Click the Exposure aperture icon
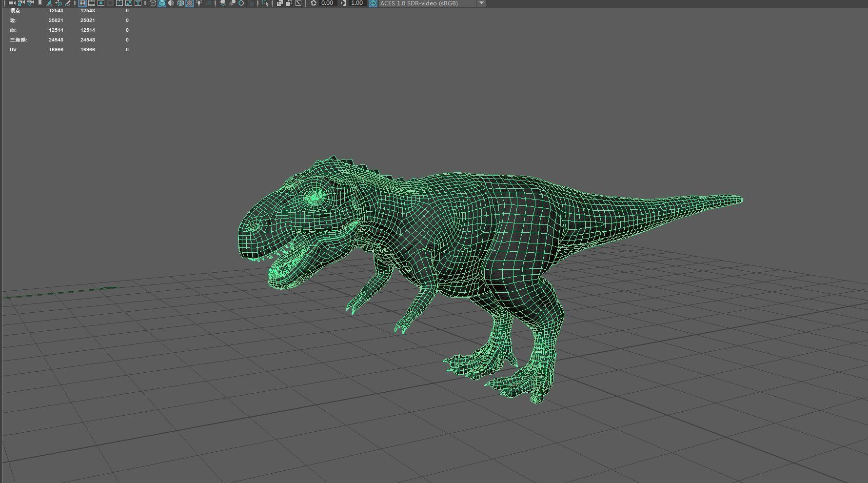868x483 pixels. tap(313, 3)
